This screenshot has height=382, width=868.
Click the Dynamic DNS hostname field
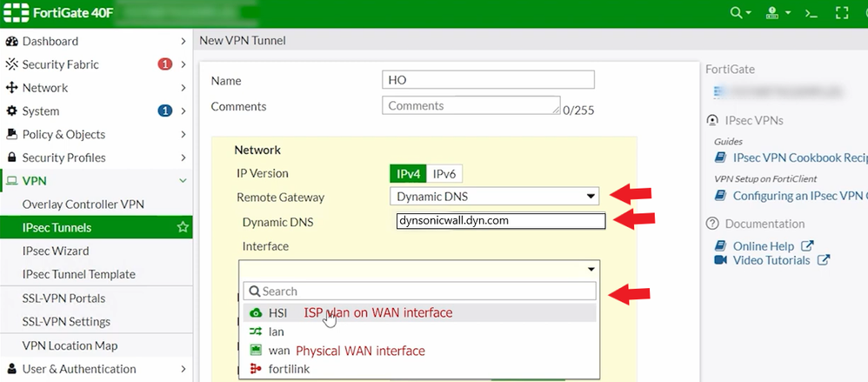pyautogui.click(x=500, y=221)
